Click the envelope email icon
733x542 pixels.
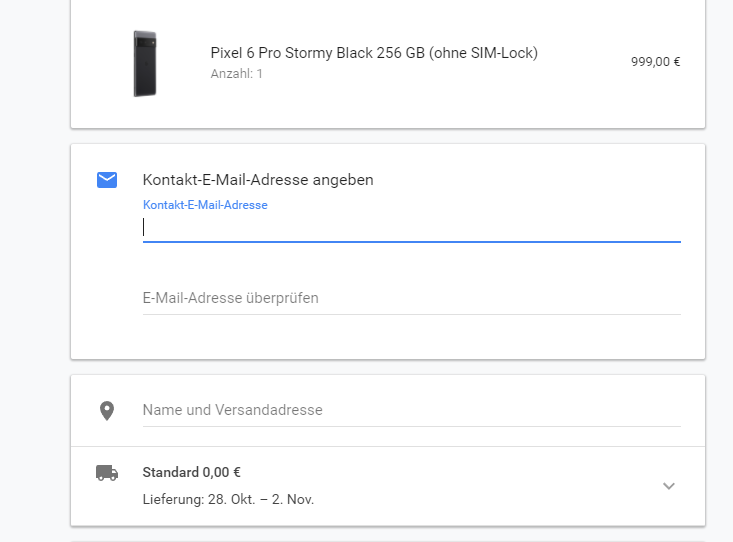point(107,180)
